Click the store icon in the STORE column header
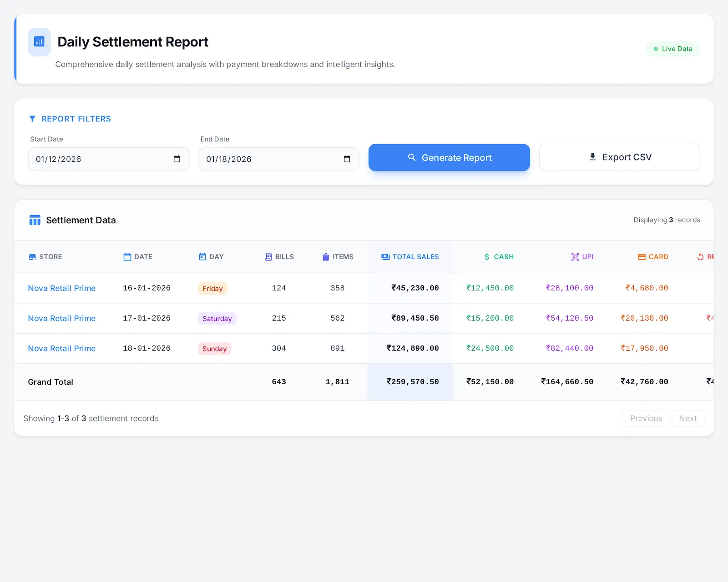The image size is (728, 582). [x=32, y=257]
